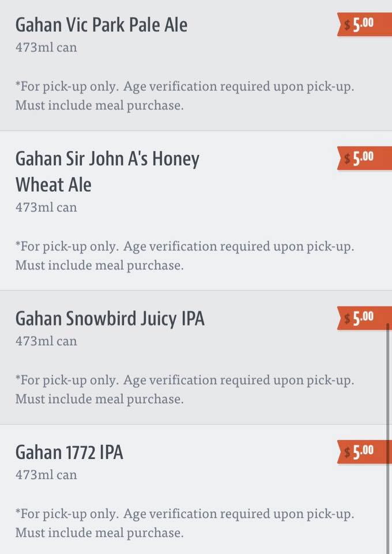Open the Gahan Sir John A's Honey Wheat Ale item
This screenshot has width=392, height=554.
(107, 171)
